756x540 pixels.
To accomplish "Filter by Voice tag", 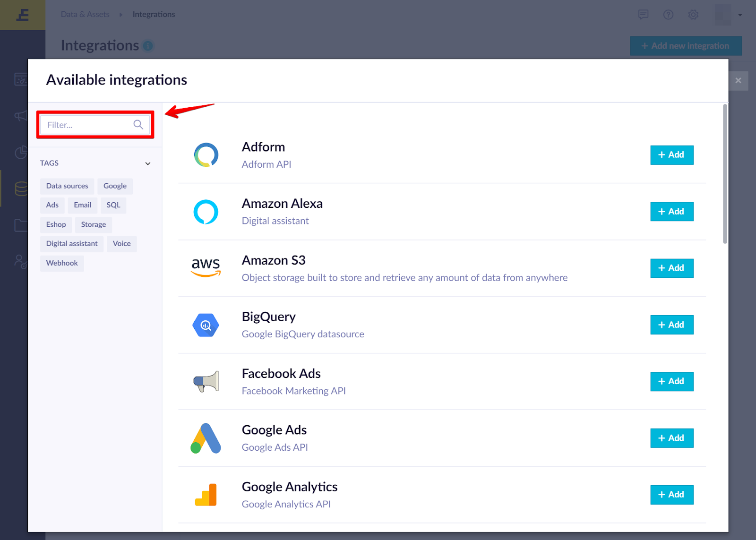I will (x=122, y=244).
